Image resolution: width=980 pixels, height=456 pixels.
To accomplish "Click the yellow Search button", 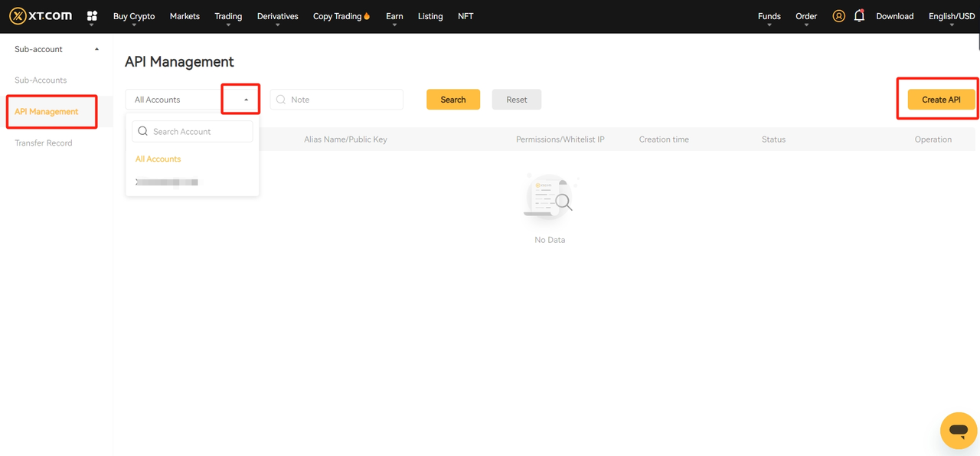I will pyautogui.click(x=453, y=100).
